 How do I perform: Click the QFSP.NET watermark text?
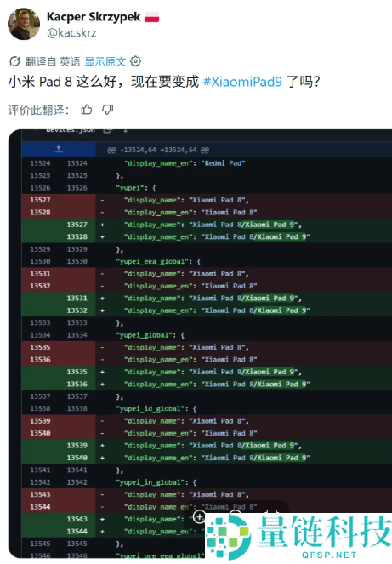[329, 555]
